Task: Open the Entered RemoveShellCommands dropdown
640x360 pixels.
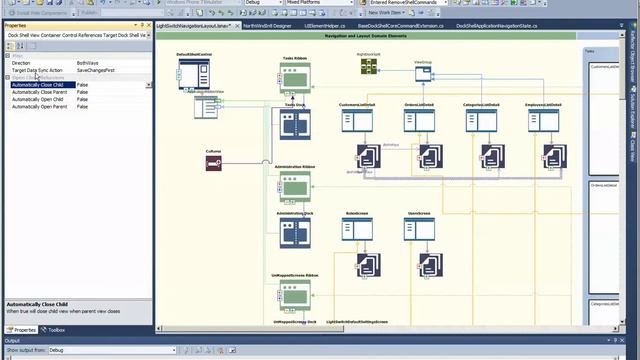Action: tap(445, 2)
